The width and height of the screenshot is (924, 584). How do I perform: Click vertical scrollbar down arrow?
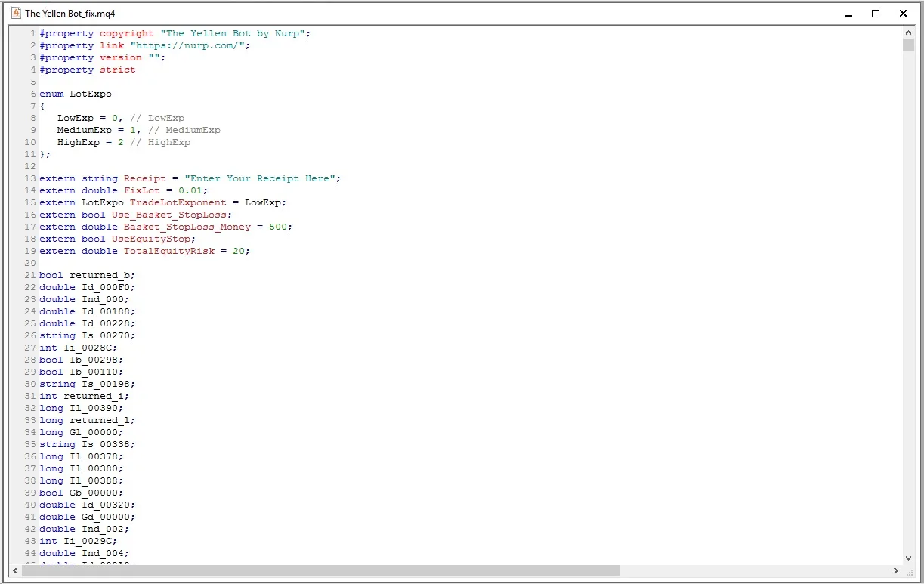tap(908, 558)
